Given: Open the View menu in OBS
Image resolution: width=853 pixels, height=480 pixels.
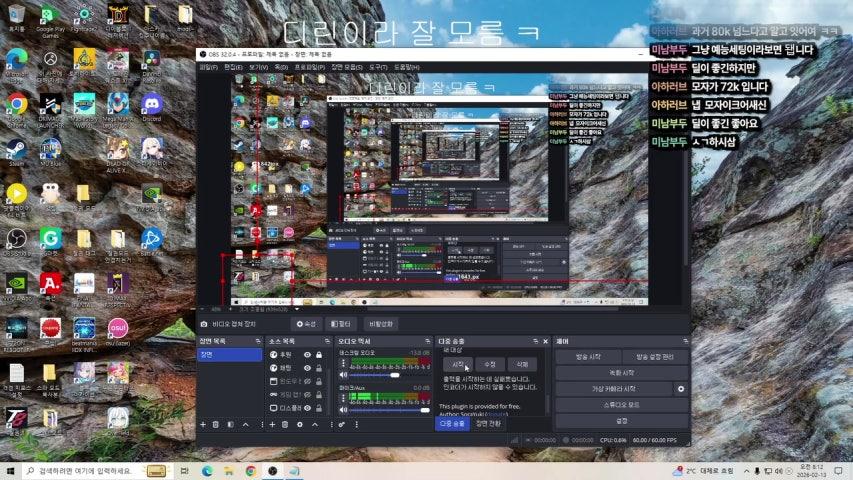Looking at the screenshot, I should tap(258, 67).
